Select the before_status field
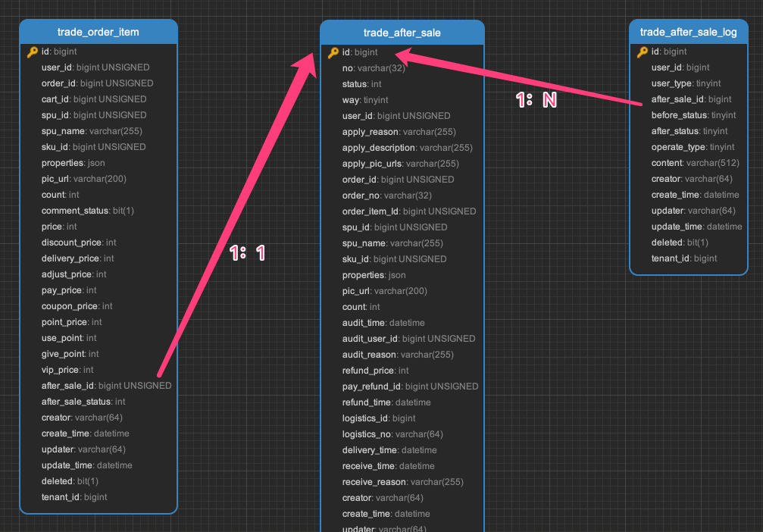Viewport: 763px width, 532px height. point(693,115)
